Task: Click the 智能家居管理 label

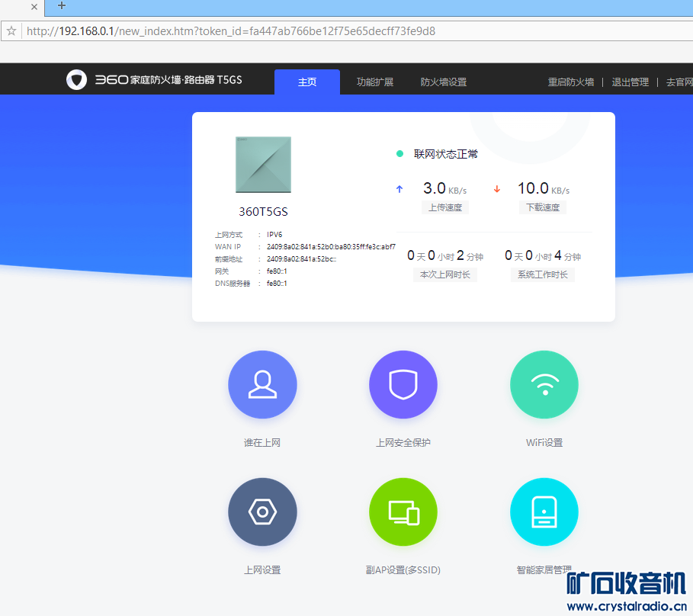Action: coord(544,569)
